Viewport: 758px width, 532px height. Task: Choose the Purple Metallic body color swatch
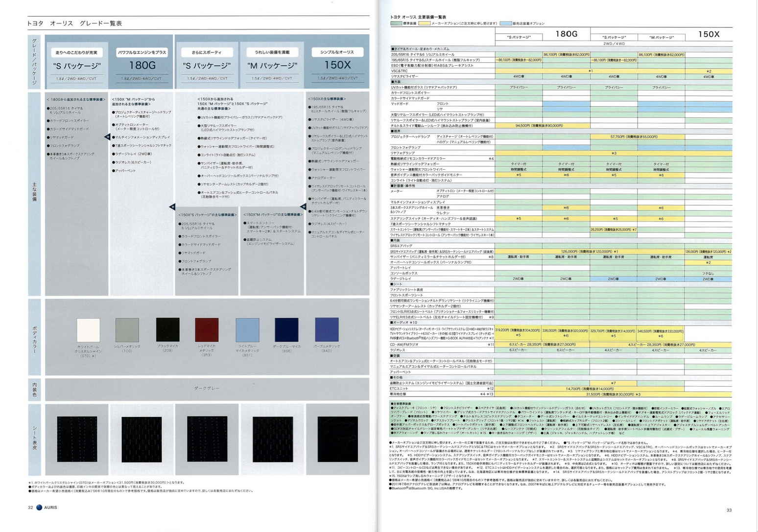[x=327, y=330]
